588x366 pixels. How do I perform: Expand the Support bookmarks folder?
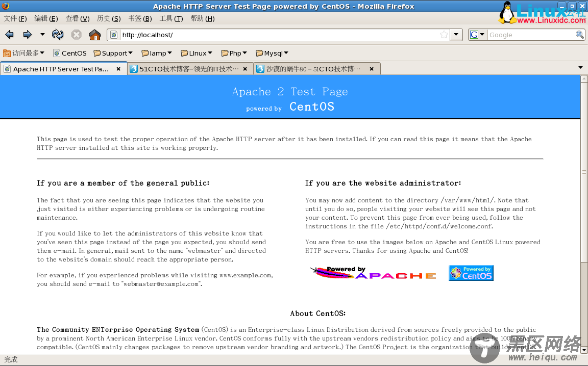point(113,53)
